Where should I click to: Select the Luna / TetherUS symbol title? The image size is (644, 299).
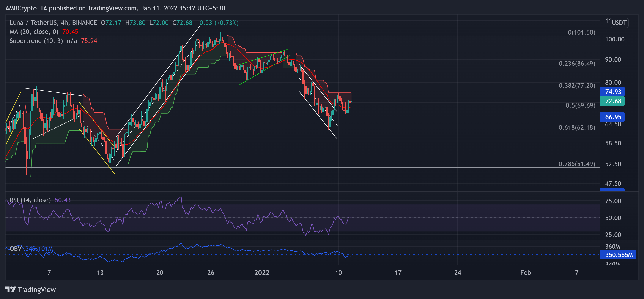coord(53,22)
